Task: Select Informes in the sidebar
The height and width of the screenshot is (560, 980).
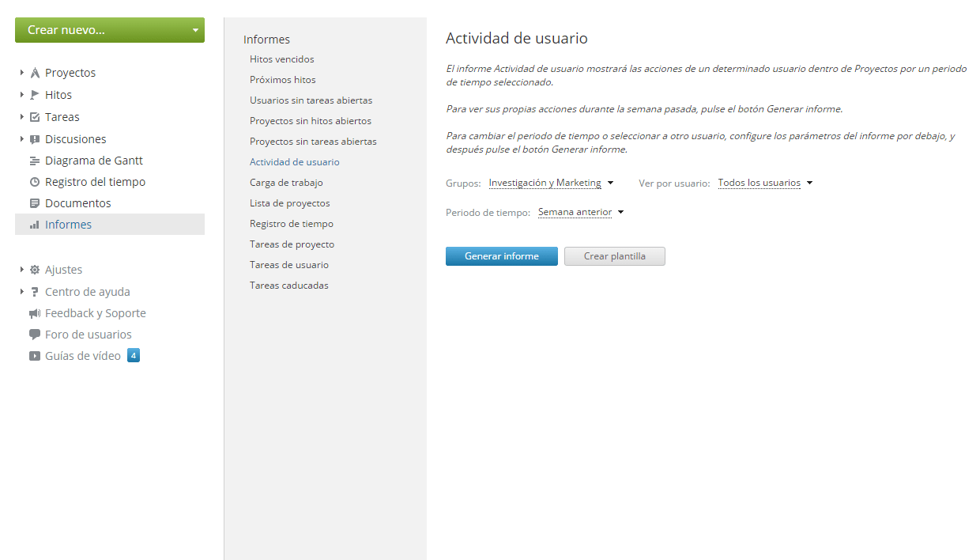Action: click(x=110, y=225)
